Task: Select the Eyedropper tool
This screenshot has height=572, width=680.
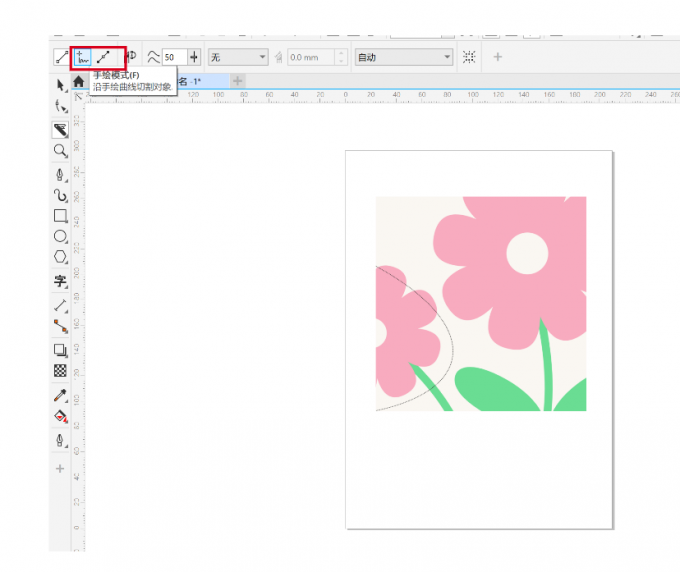Action: coord(61,396)
